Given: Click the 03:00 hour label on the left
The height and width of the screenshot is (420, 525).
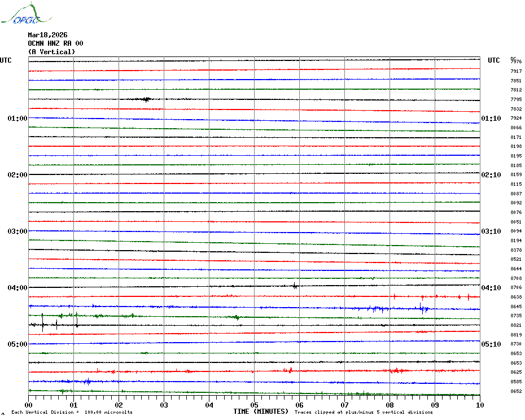Looking at the screenshot, I should (x=17, y=231).
